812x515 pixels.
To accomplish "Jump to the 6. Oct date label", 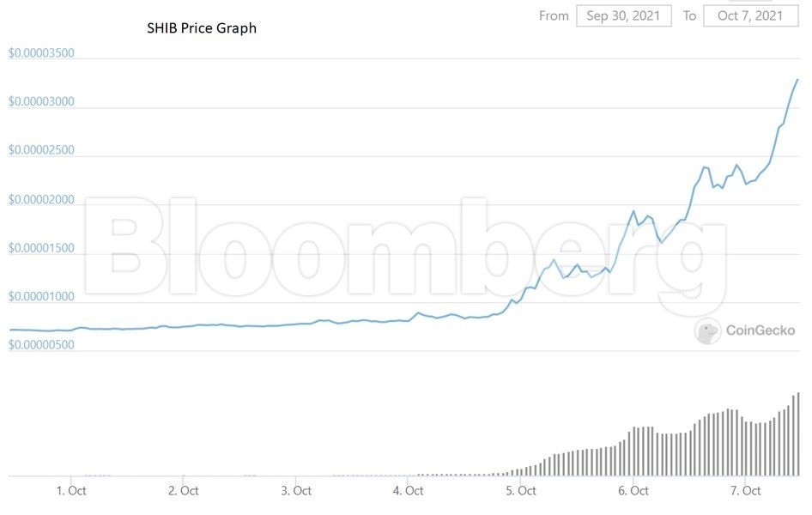I will [x=633, y=491].
